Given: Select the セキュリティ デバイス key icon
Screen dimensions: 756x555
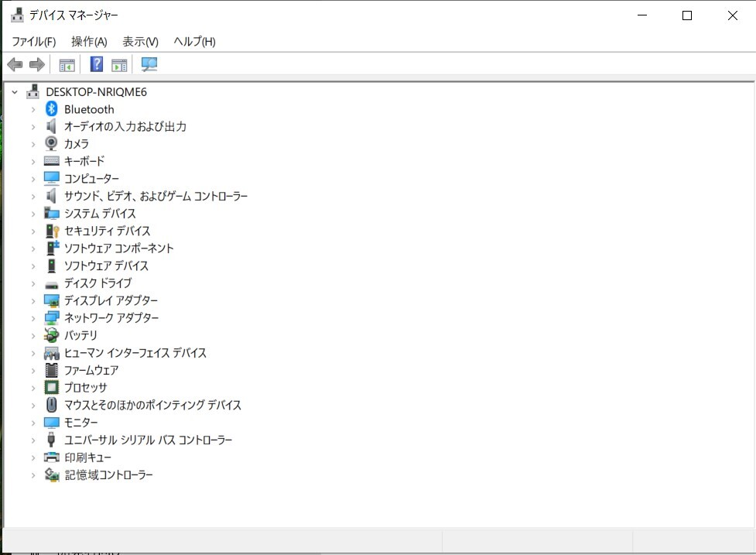Looking at the screenshot, I should pos(52,231).
